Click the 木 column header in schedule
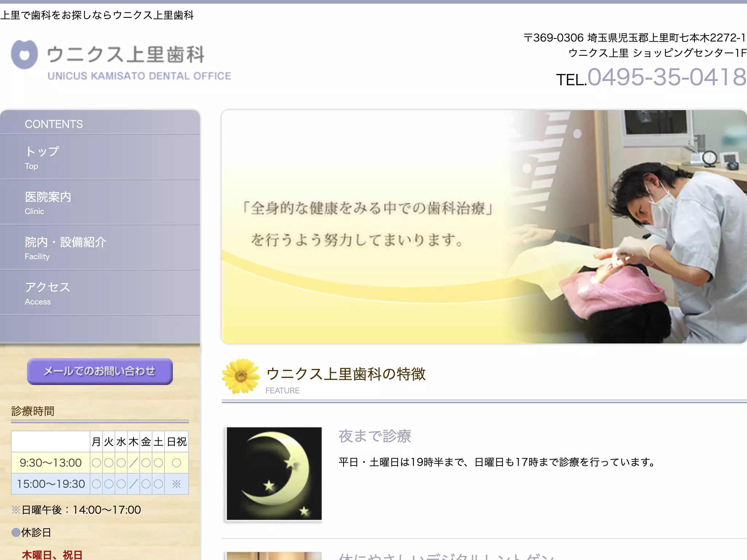The width and height of the screenshot is (747, 560). [x=133, y=442]
